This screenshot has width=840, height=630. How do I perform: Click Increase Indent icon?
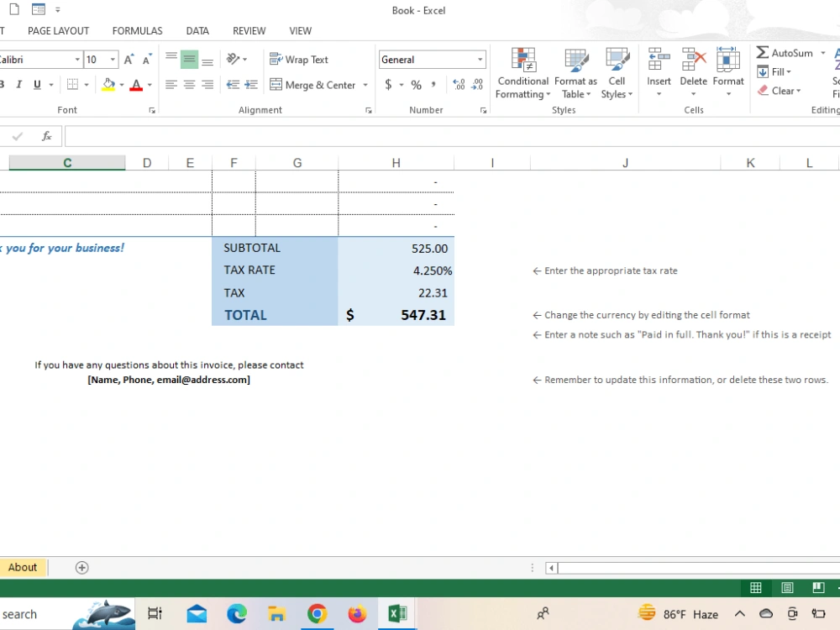tap(251, 85)
